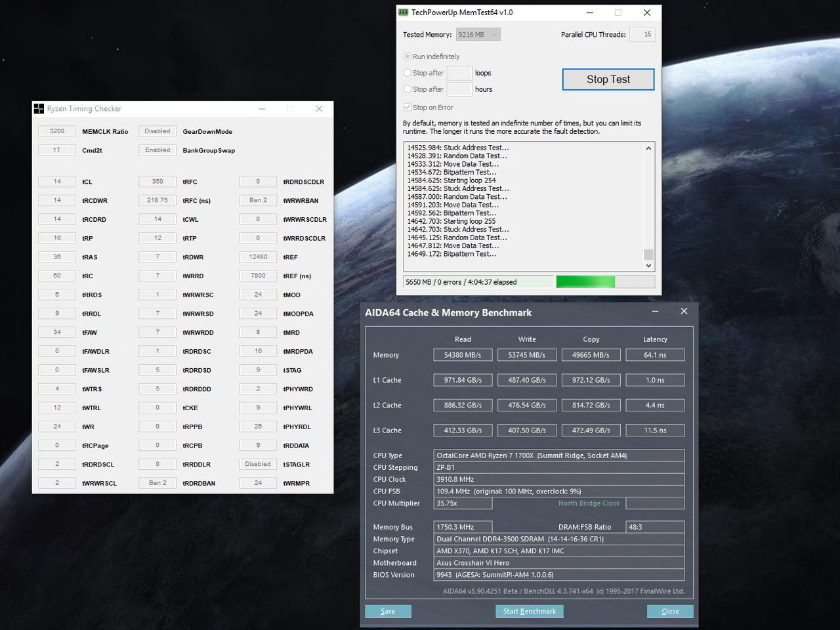Toggle the Stop on Error checkbox
This screenshot has height=630, width=840.
pos(408,107)
